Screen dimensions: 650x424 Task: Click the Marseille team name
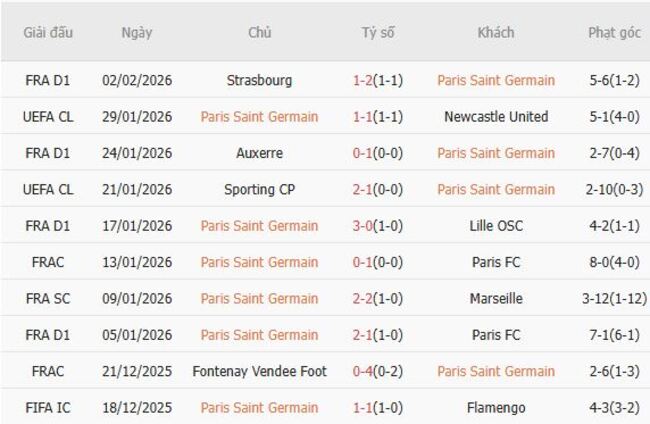[495, 298]
